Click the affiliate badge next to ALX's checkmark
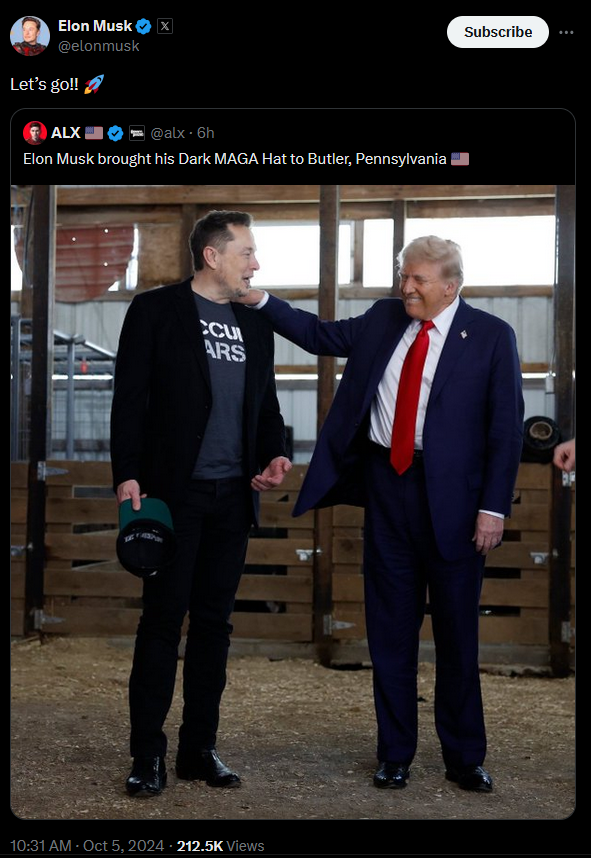This screenshot has height=858, width=591. pos(137,133)
